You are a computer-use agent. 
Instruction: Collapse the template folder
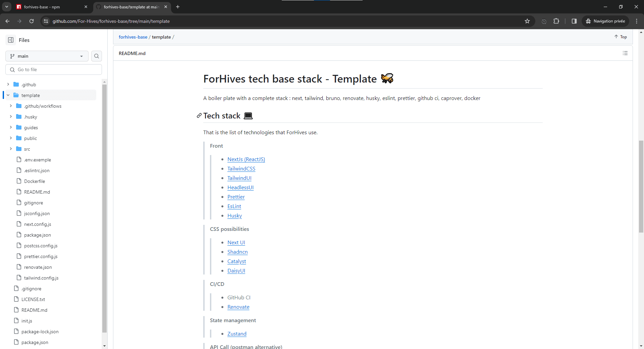point(8,95)
